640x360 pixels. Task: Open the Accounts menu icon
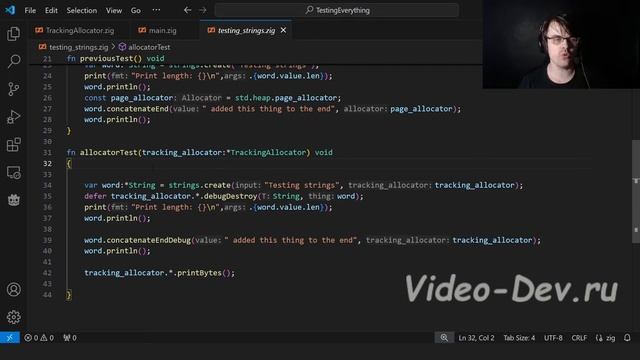coord(13,289)
